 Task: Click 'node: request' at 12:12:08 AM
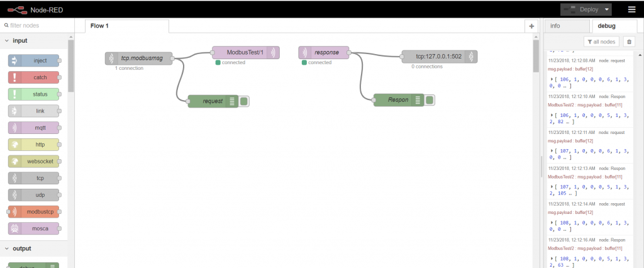[x=612, y=60]
